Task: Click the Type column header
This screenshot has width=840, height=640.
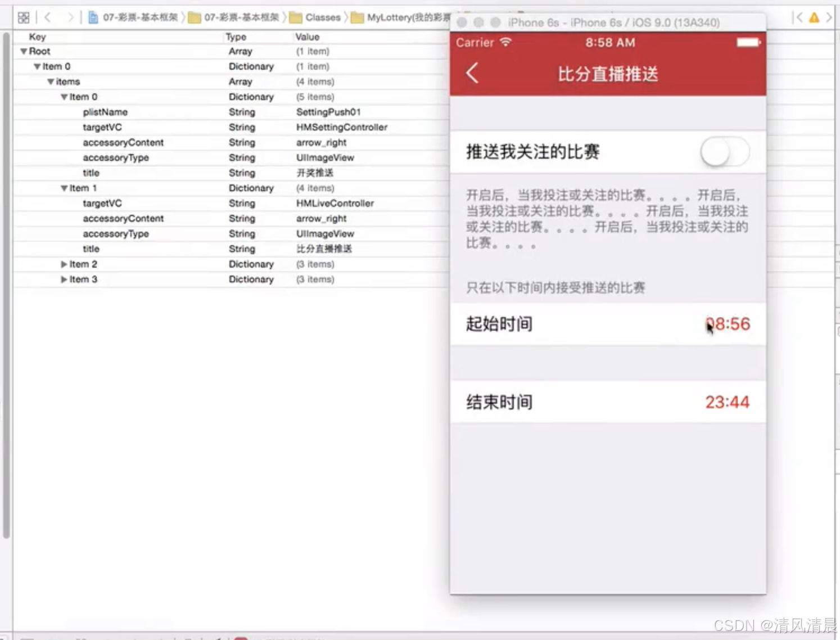Action: click(236, 37)
